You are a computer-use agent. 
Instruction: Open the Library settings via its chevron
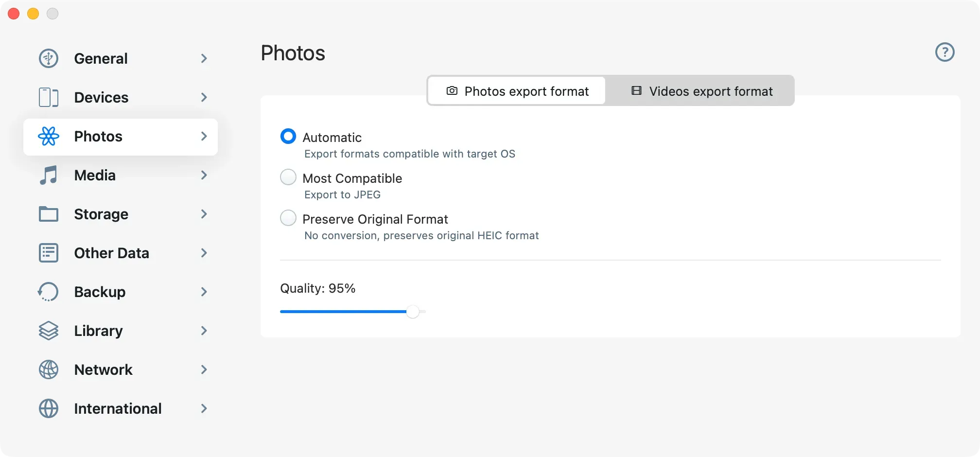204,331
